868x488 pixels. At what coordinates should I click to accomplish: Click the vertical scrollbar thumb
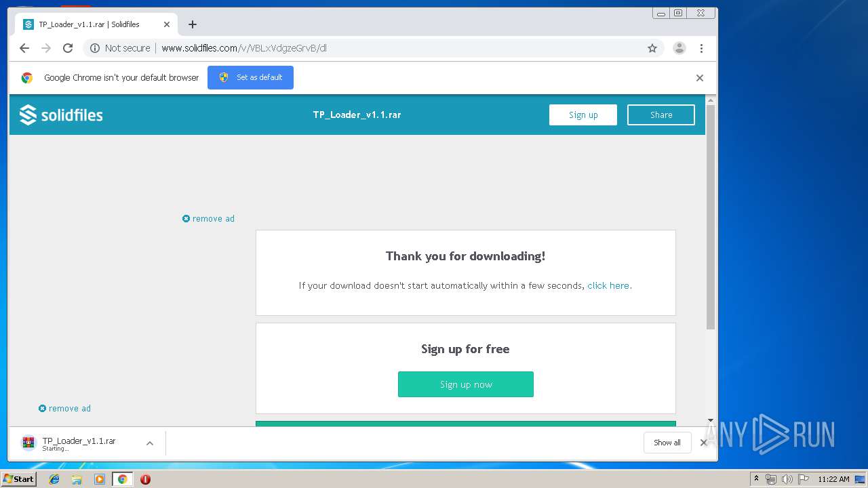tap(711, 217)
